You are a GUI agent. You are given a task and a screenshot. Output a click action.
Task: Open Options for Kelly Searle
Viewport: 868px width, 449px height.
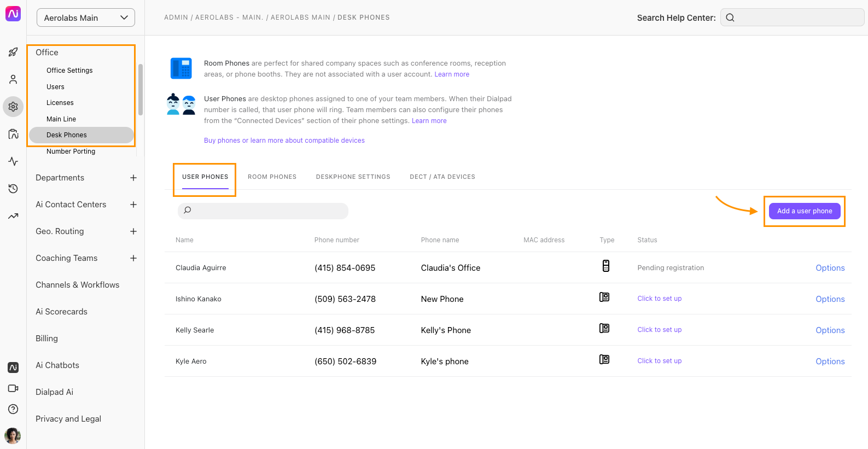click(x=830, y=330)
